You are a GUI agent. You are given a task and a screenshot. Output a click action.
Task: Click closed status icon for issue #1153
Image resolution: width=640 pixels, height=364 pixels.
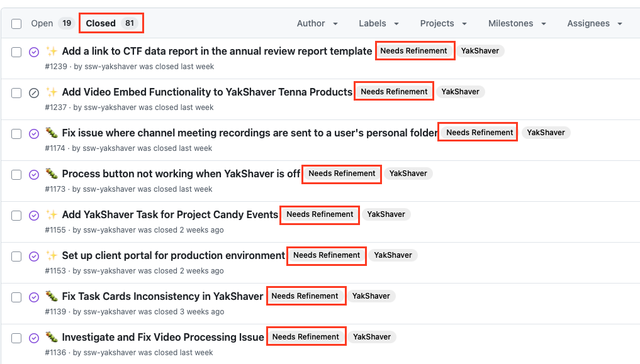(34, 256)
